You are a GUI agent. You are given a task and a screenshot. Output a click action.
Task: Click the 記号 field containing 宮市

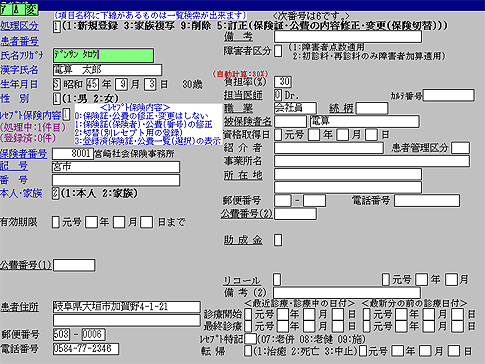[x=116, y=167]
